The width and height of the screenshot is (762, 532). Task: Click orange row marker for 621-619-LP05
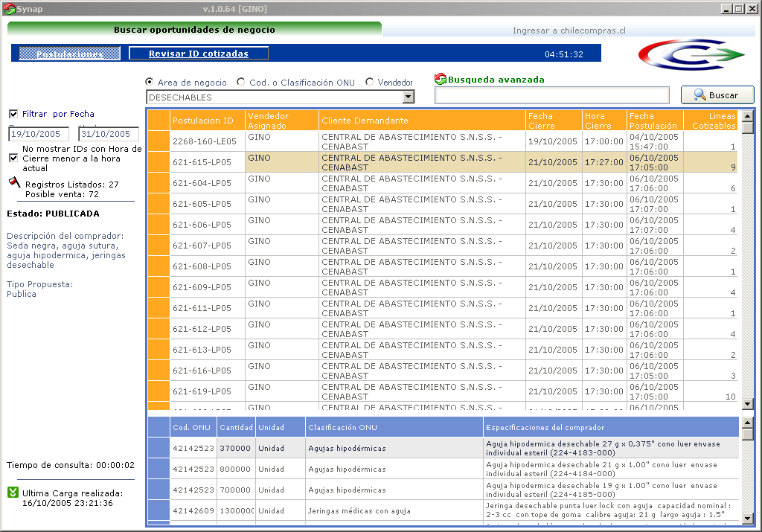pos(159,391)
